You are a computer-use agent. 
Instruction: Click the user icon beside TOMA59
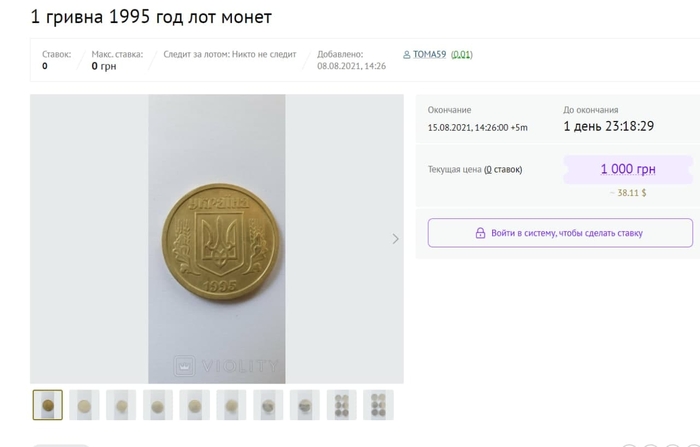coord(406,55)
